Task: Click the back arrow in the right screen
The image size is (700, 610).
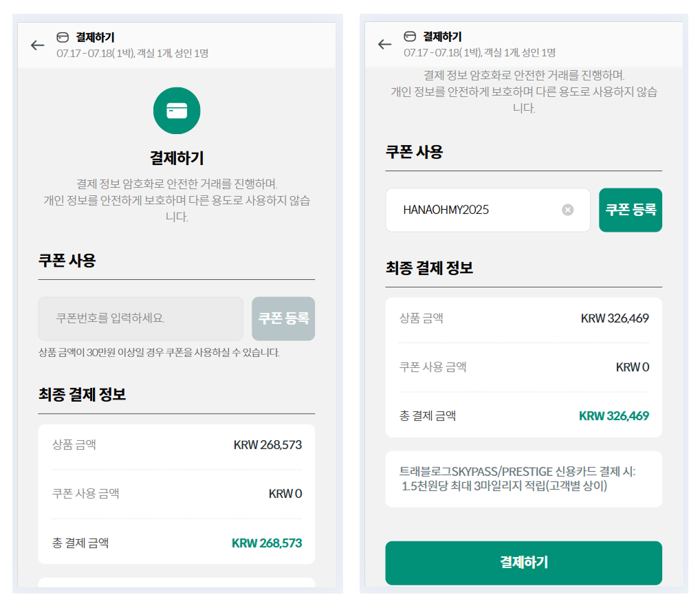Action: tap(385, 45)
